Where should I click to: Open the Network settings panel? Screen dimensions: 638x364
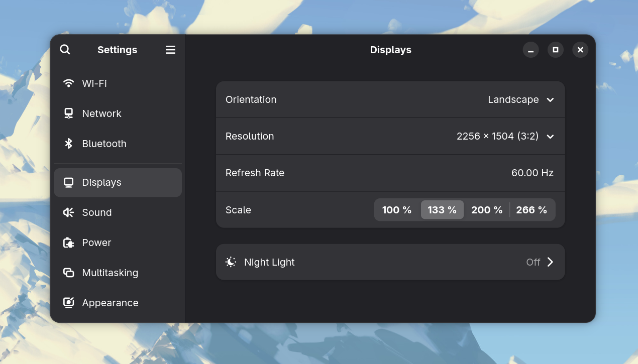(x=118, y=113)
